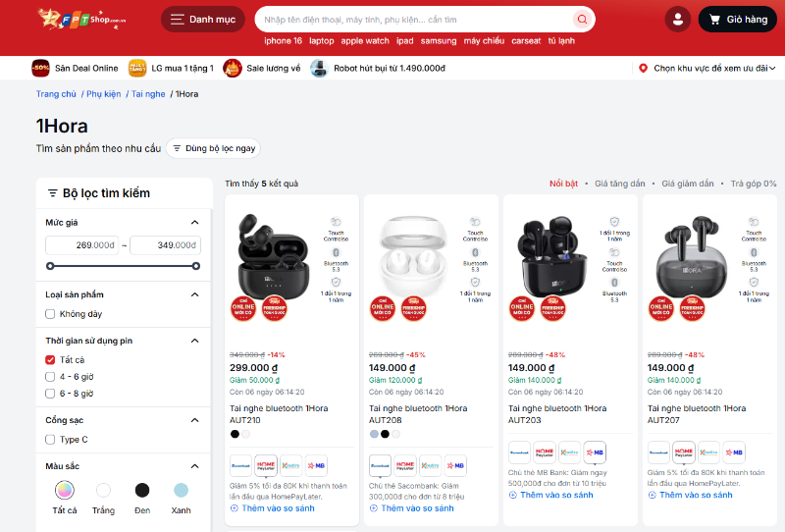Collapse the Cổng sạc filter section
The width and height of the screenshot is (785, 532).
(x=194, y=420)
